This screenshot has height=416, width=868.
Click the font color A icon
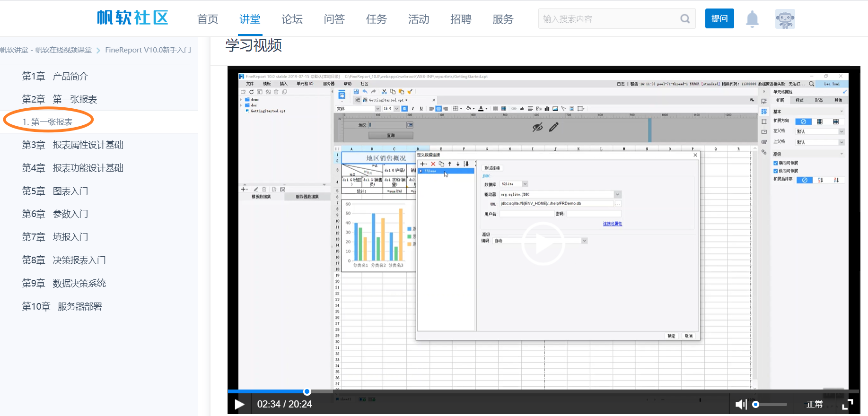481,109
